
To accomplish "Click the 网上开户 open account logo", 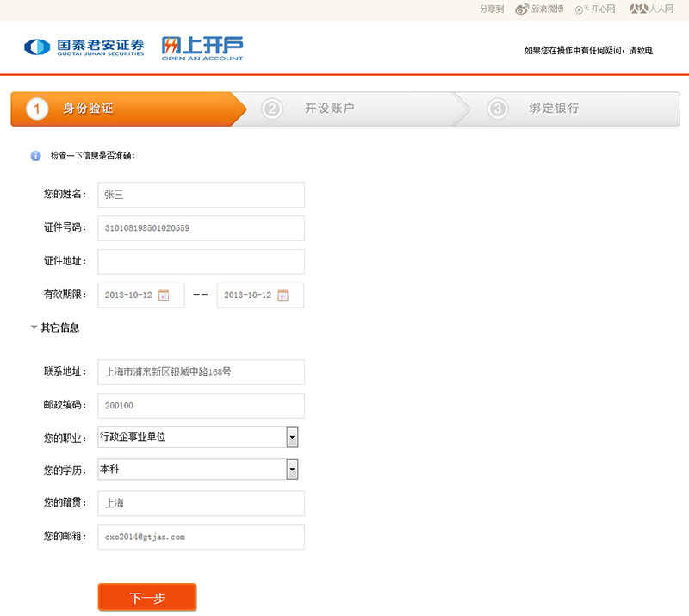I will point(202,47).
